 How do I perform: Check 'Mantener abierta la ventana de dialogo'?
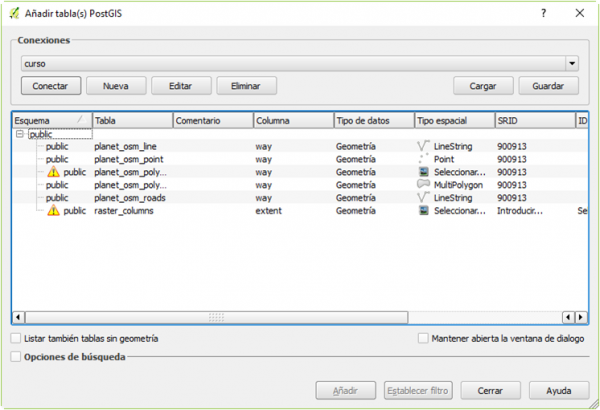pos(424,339)
